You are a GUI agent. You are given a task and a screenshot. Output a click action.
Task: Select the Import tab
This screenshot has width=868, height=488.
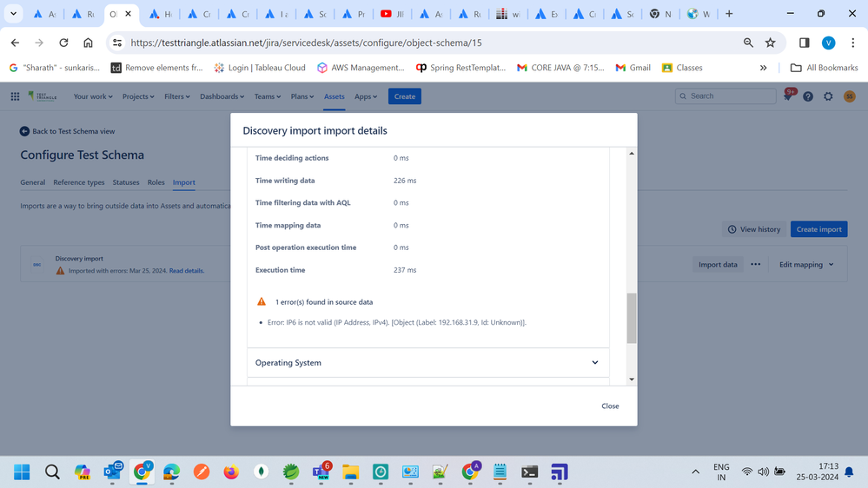point(184,182)
